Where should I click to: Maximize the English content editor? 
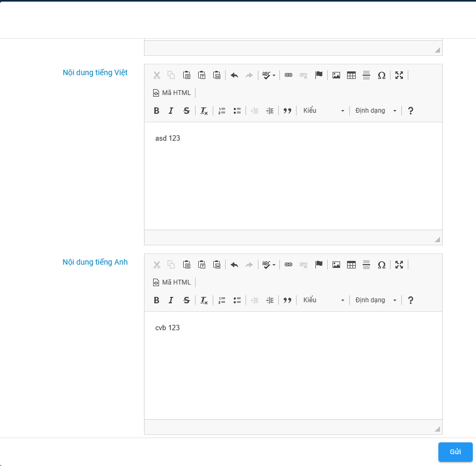coord(399,265)
